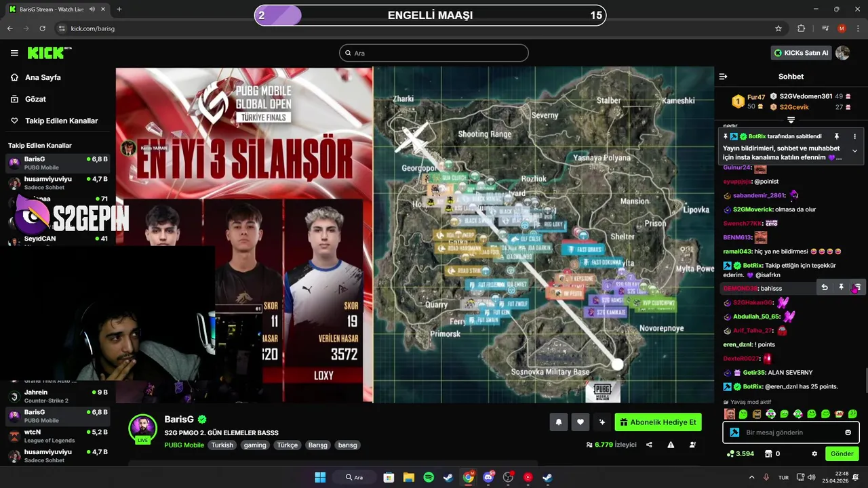Delete the DEMOND38 bahisss message
This screenshot has height=488, width=868.
[857, 287]
